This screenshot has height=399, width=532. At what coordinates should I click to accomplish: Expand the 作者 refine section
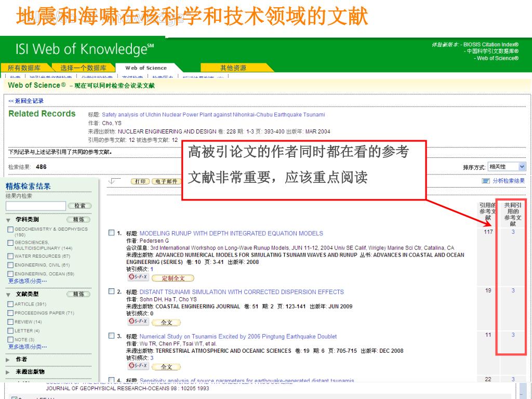[x=8, y=360]
